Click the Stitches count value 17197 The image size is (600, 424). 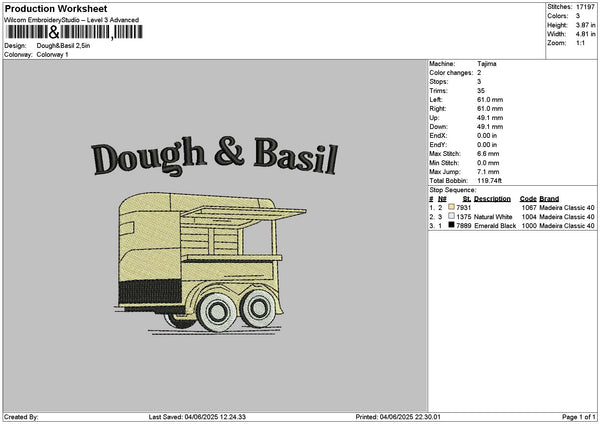tap(587, 6)
